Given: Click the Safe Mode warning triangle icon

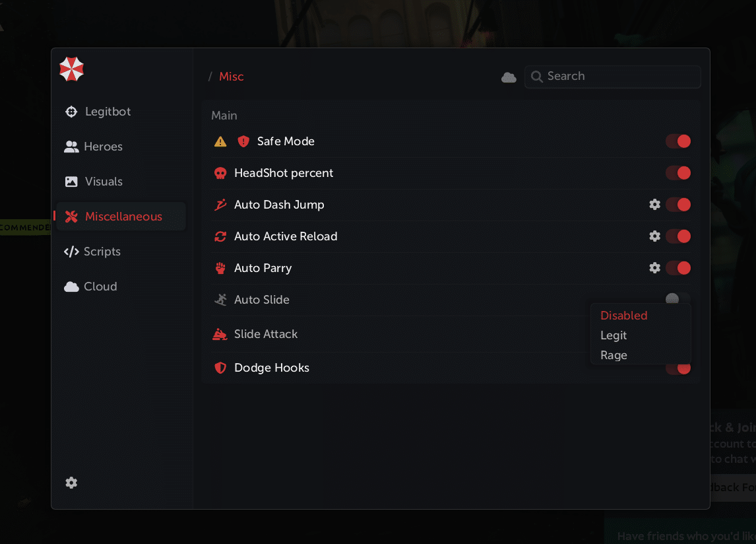Looking at the screenshot, I should pyautogui.click(x=220, y=141).
